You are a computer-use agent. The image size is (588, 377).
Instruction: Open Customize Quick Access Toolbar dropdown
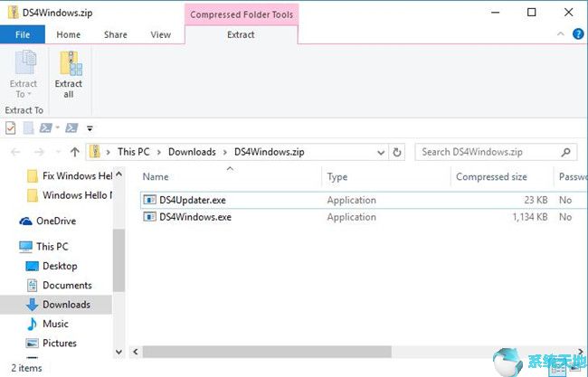[90, 128]
